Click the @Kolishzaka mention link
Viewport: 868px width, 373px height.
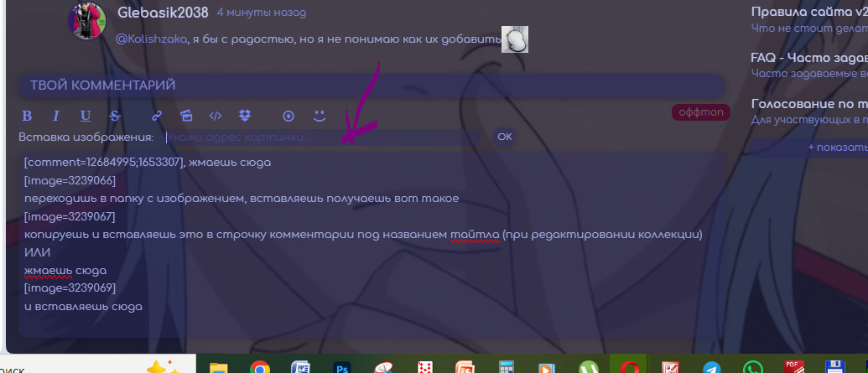pos(151,38)
